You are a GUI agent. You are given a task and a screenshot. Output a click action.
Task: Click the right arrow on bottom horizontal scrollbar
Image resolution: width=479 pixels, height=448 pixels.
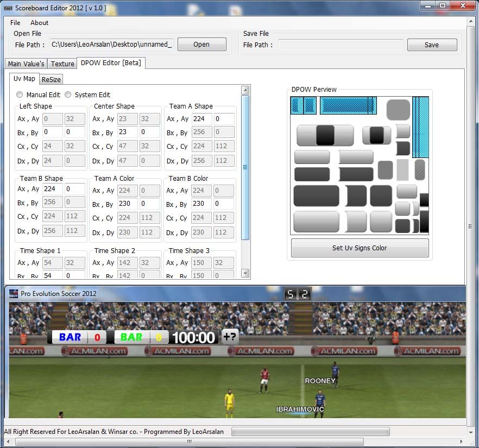(462, 441)
